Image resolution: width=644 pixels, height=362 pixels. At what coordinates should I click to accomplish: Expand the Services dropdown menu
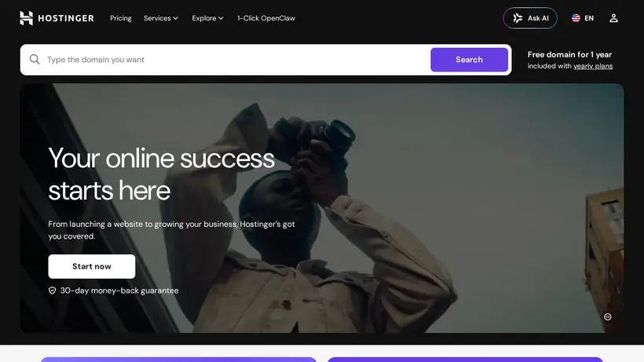[x=160, y=18]
